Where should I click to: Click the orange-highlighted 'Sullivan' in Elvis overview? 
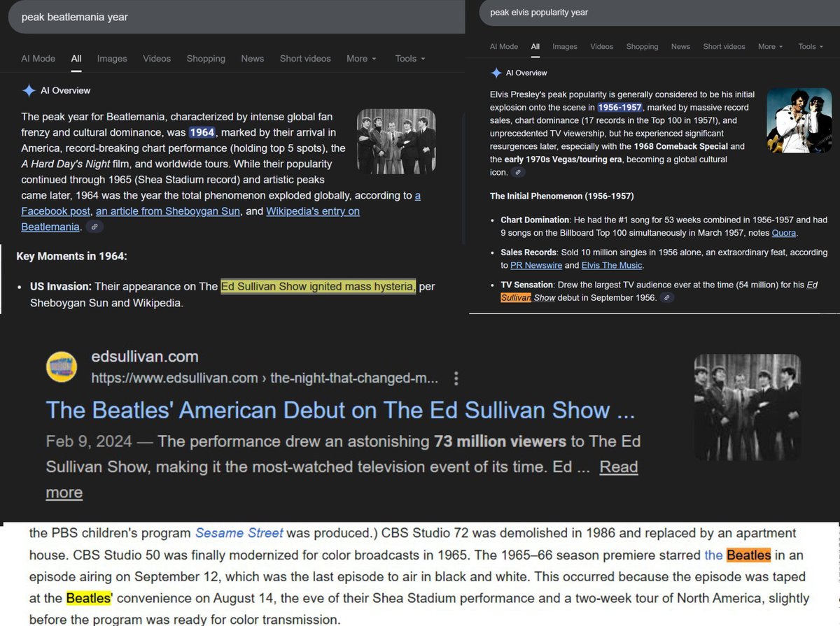point(517,298)
